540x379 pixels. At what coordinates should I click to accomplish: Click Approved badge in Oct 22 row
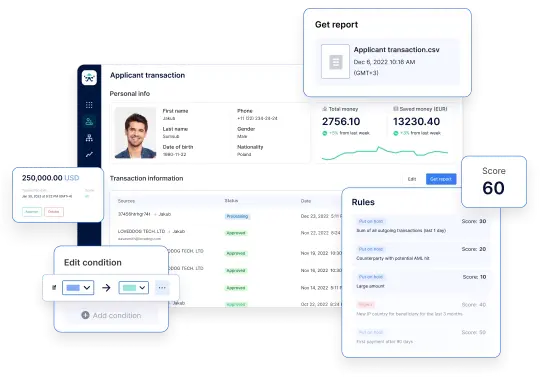click(236, 304)
